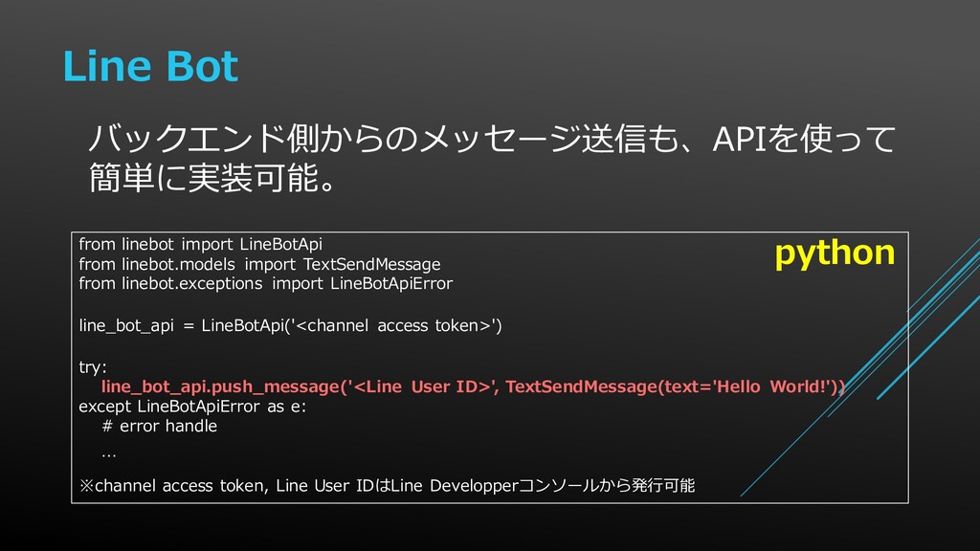
Task: Click 'except LineBotApiError as e:' line
Action: (x=192, y=407)
